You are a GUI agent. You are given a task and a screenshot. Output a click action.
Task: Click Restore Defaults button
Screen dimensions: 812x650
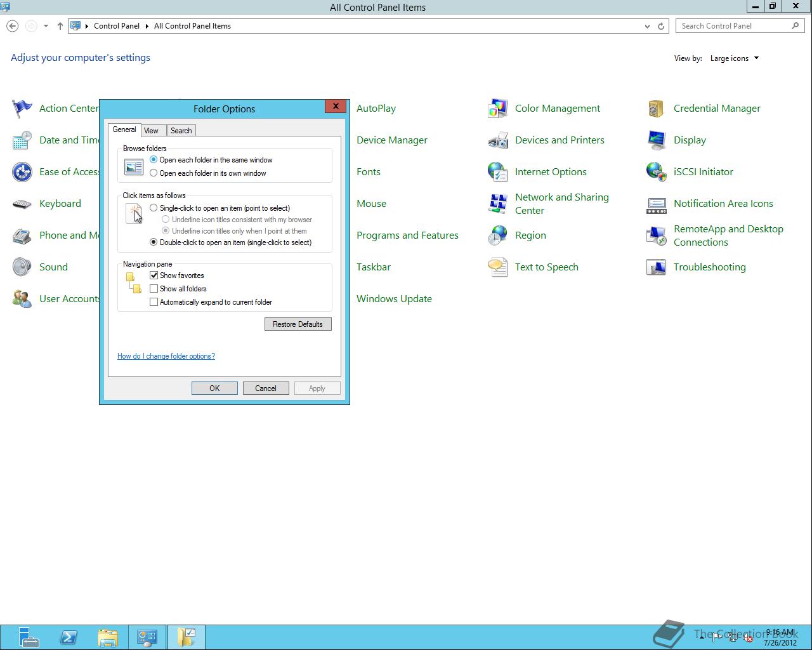tap(298, 324)
